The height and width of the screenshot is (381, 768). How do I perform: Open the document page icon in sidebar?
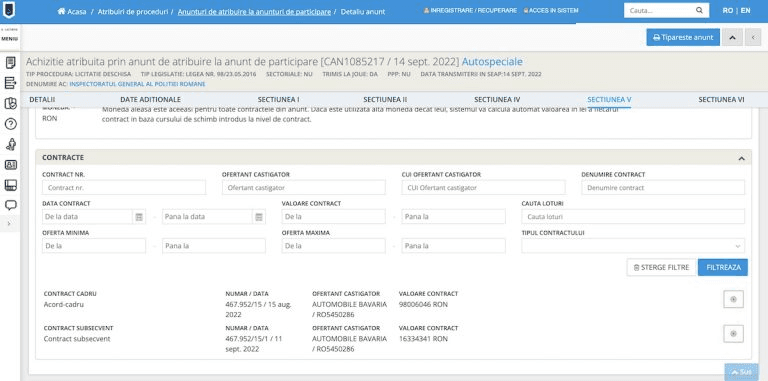pos(10,63)
